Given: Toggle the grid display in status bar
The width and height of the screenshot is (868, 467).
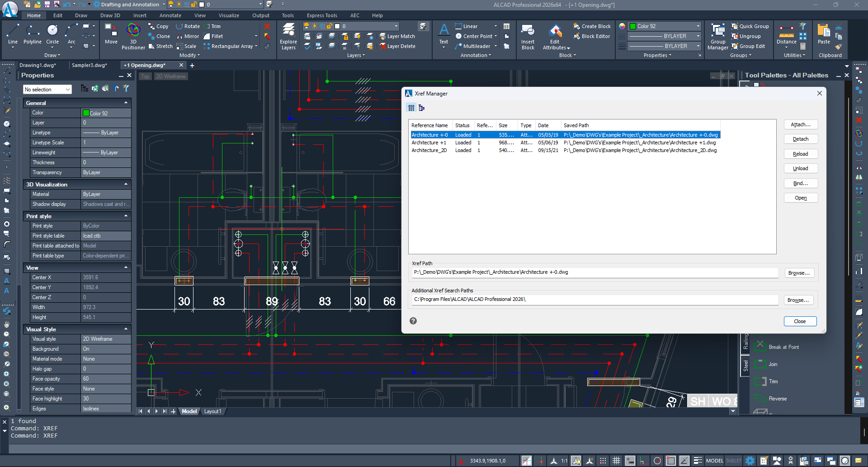Looking at the screenshot, I should pos(616,461).
